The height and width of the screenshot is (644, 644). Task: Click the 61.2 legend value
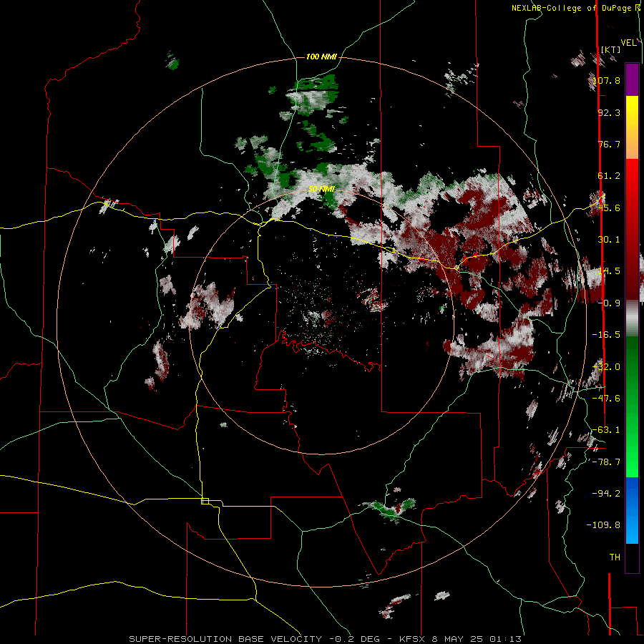(x=609, y=176)
